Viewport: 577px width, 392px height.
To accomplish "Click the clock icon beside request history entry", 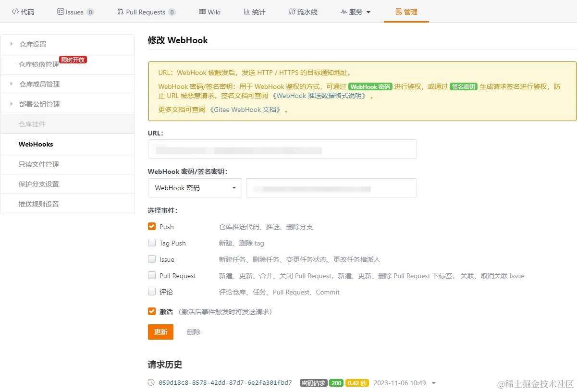I will 151,383.
